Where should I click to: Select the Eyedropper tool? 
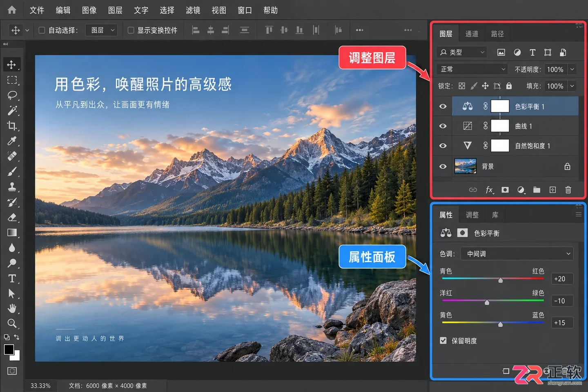tap(12, 141)
